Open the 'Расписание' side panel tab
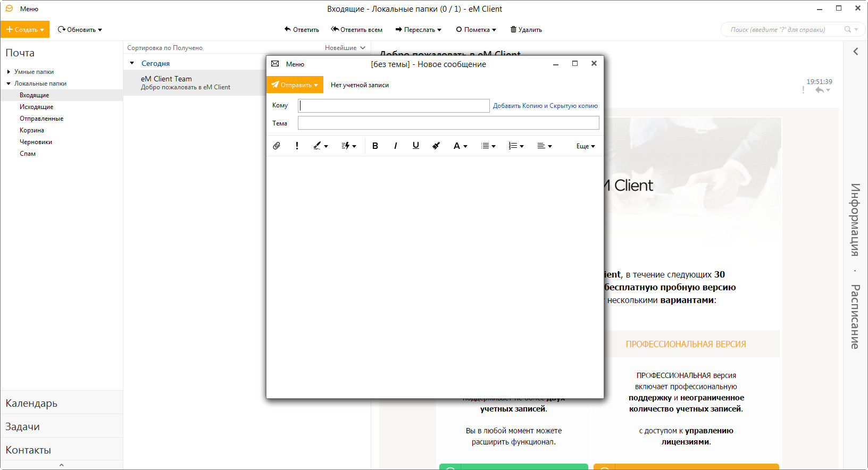The width and height of the screenshot is (868, 470). tap(855, 317)
